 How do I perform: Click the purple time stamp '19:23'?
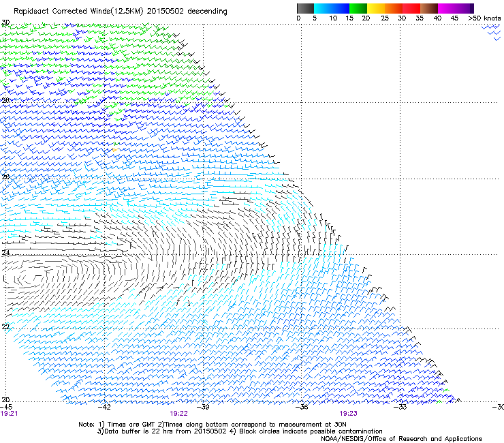point(348,414)
